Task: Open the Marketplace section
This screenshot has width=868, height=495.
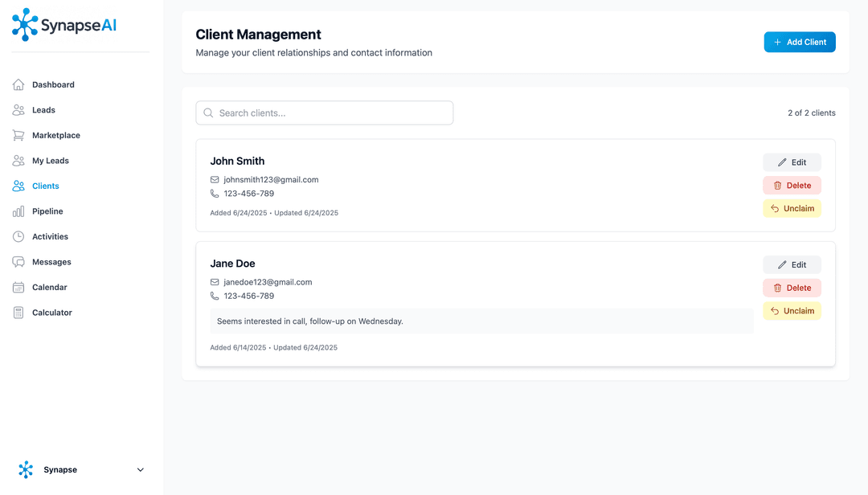Action: [x=55, y=135]
